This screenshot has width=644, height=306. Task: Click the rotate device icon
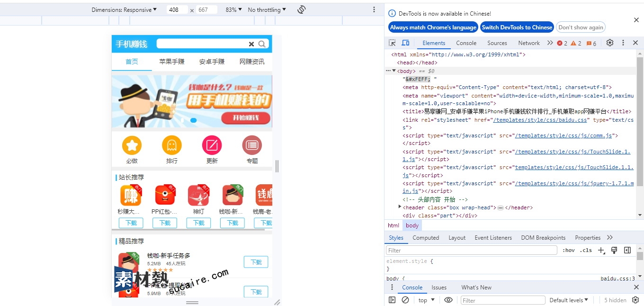coord(302,9)
